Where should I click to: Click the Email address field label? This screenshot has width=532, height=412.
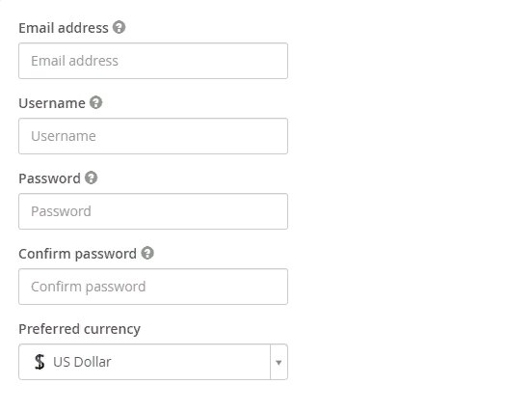click(64, 28)
